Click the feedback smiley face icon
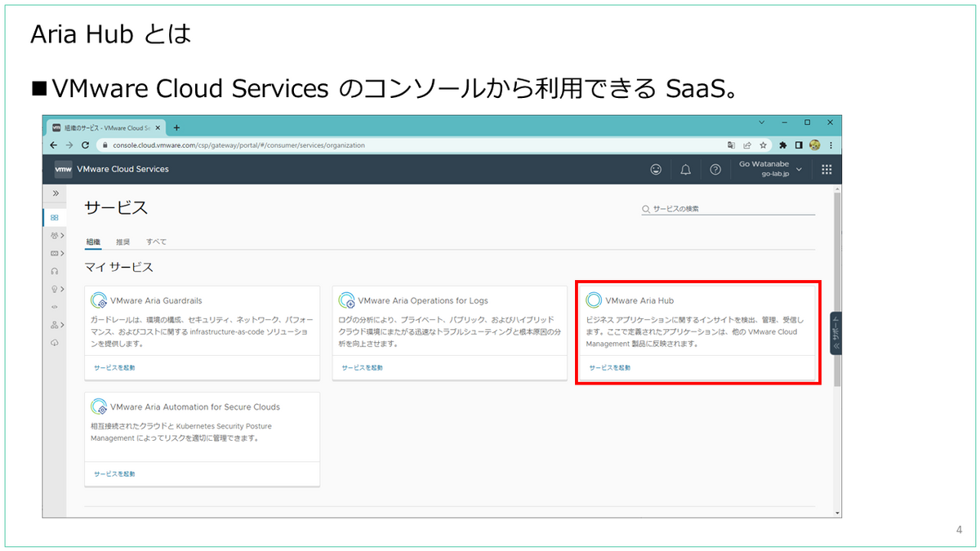Image resolution: width=980 pixels, height=551 pixels. (x=656, y=169)
